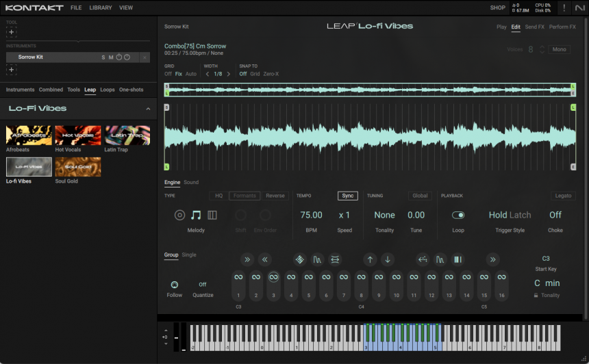Viewport: 589px width, 364px height.
Task: Toggle the Loop playback switch
Action: 458,215
